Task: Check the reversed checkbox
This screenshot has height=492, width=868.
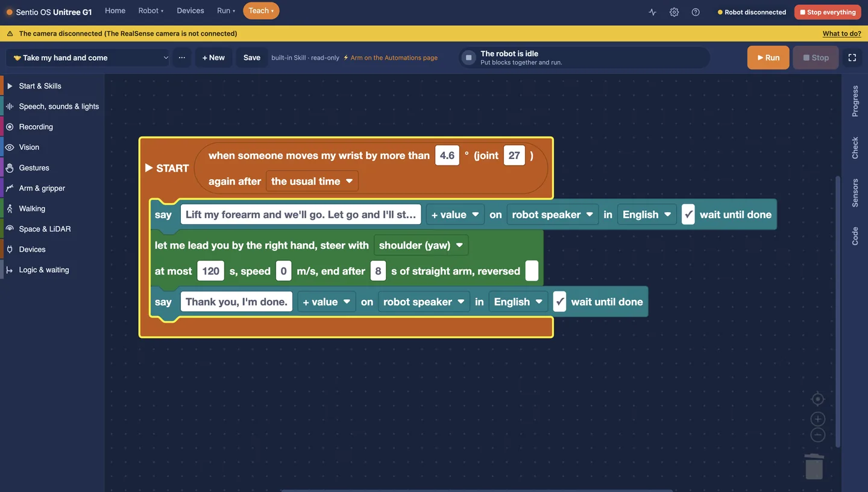Action: [x=532, y=271]
